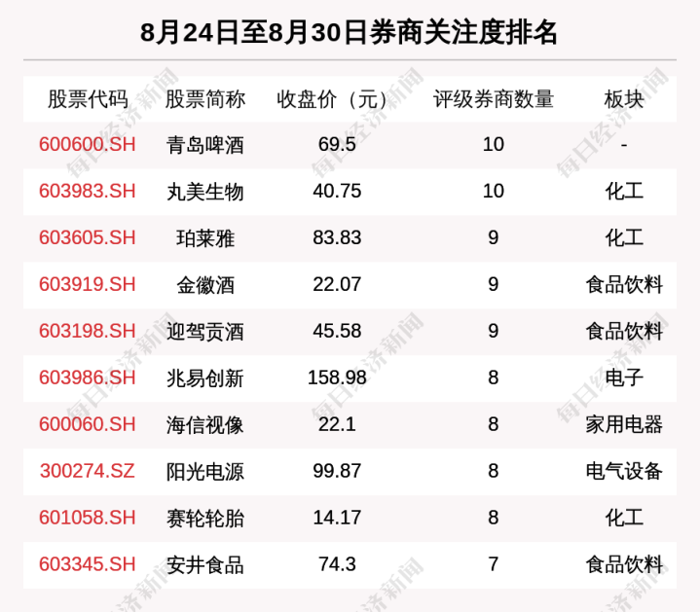Image resolution: width=700 pixels, height=612 pixels.
Task: Open stock code 603198.SH
Action: point(88,331)
